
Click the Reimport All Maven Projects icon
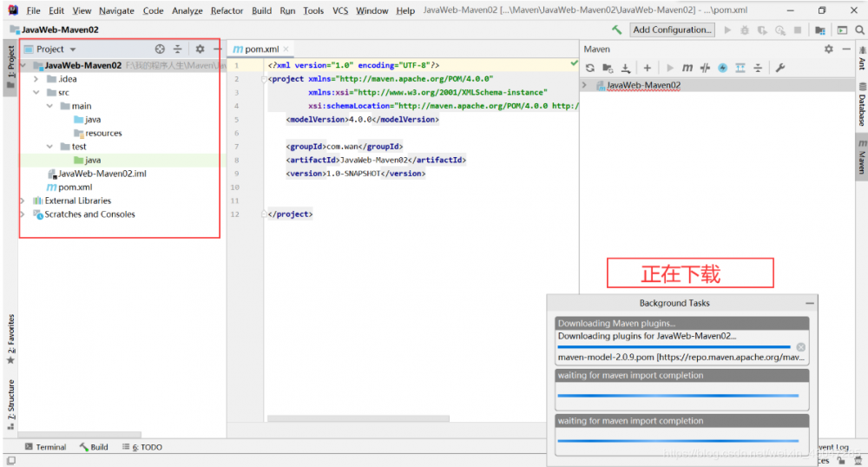pyautogui.click(x=590, y=68)
